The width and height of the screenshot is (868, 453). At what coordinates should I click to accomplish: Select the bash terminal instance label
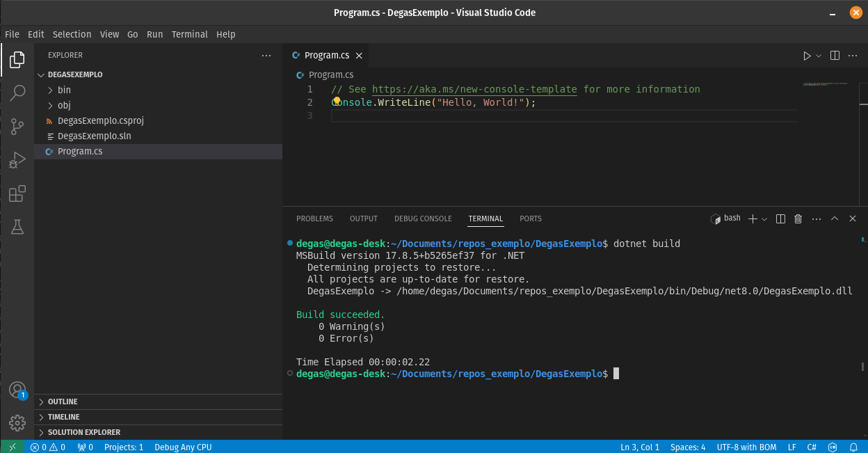click(x=726, y=218)
